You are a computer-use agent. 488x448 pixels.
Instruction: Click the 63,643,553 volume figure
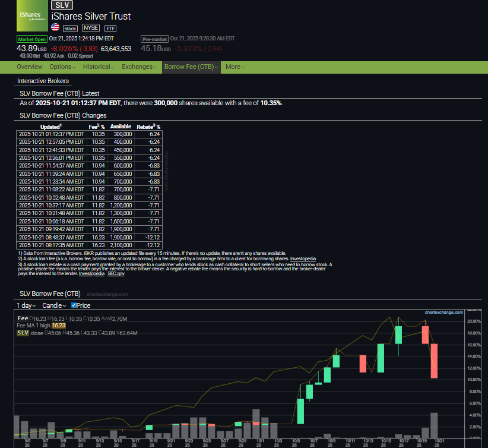point(116,49)
